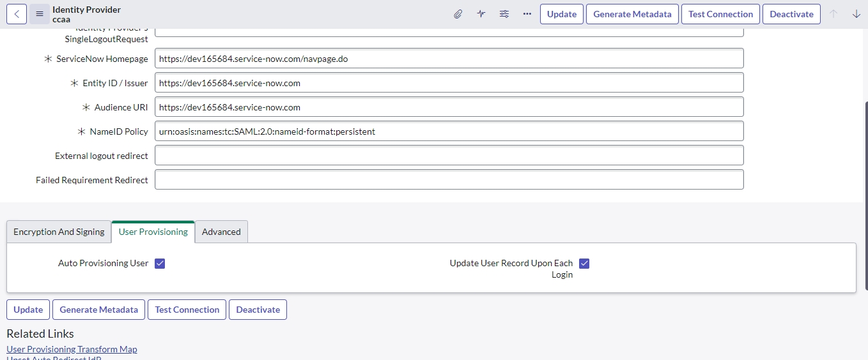Open the activity stream icon
The width and height of the screenshot is (868, 360).
click(x=481, y=14)
